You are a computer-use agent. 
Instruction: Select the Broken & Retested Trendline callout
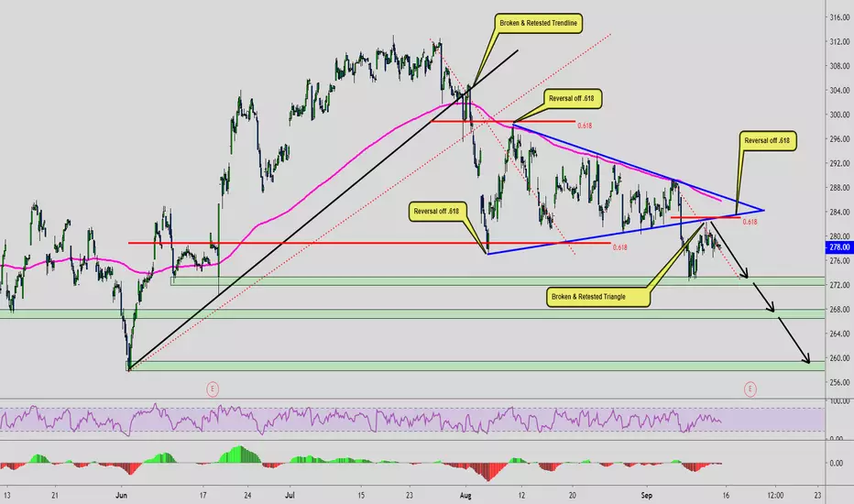(538, 24)
